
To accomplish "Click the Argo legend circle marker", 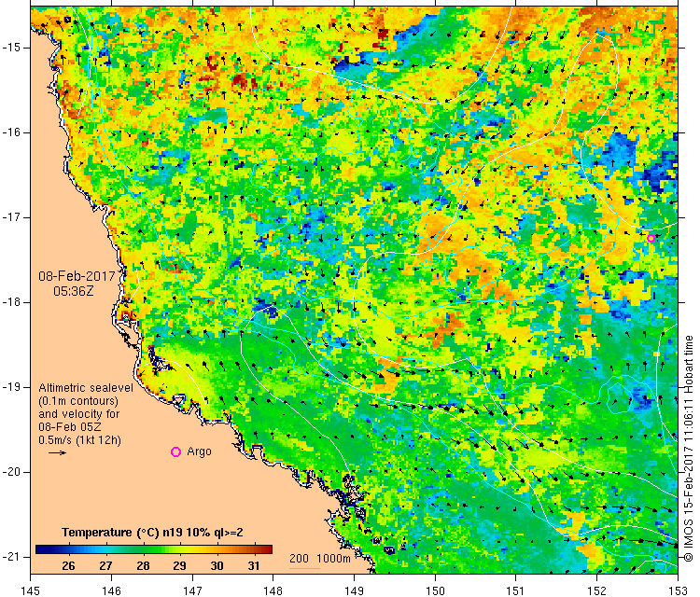I will (175, 452).
